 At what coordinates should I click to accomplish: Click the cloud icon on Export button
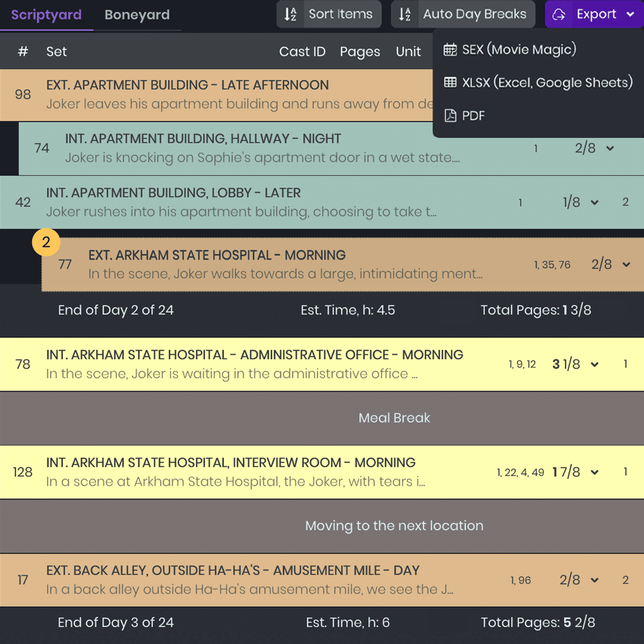(559, 14)
